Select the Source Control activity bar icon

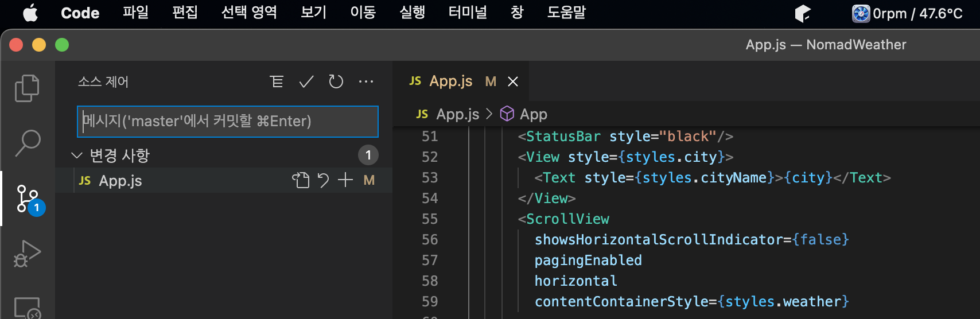click(28, 199)
